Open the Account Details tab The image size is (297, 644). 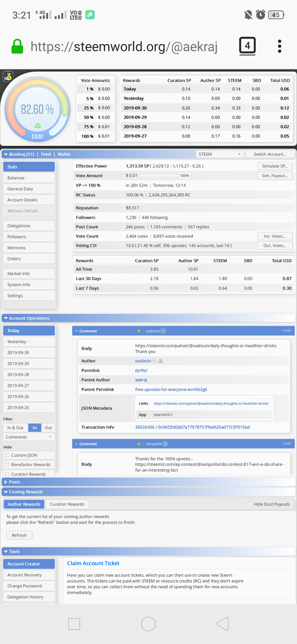coord(29,200)
